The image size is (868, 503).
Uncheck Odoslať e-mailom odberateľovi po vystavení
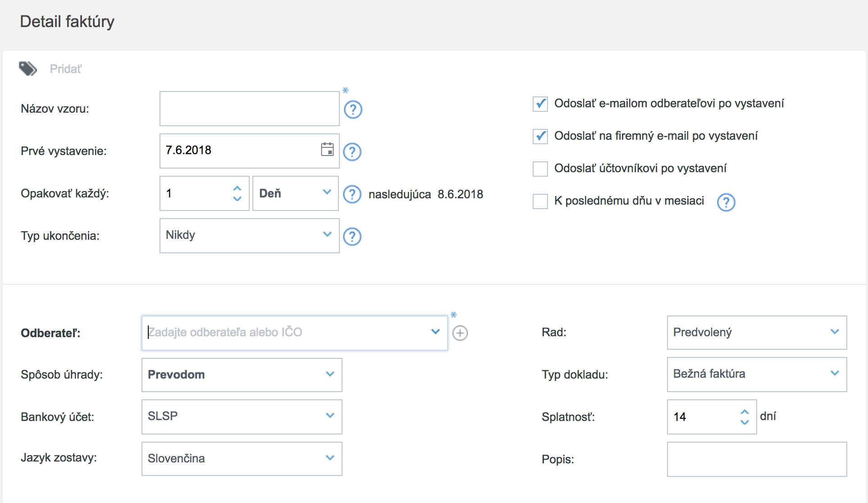(x=540, y=104)
